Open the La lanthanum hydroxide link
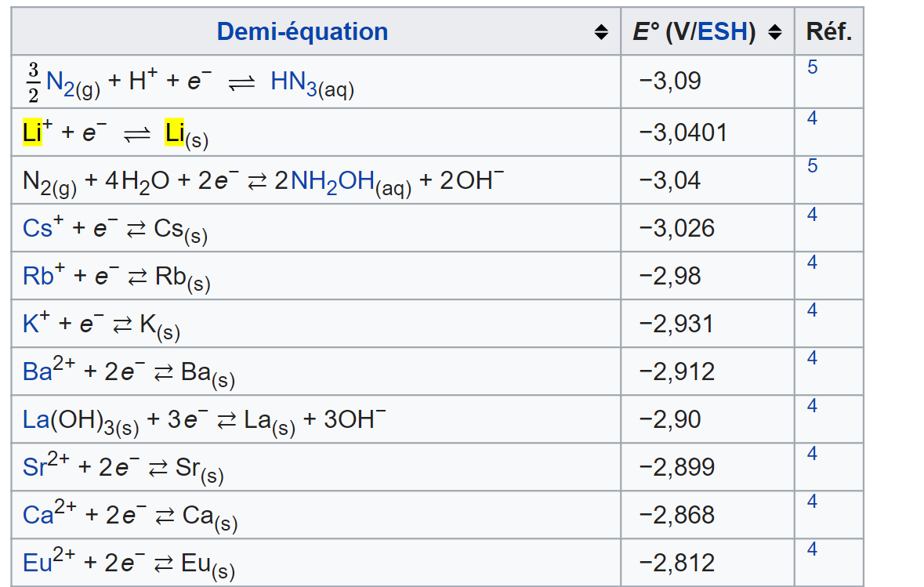The height and width of the screenshot is (587, 924). pyautogui.click(x=36, y=419)
